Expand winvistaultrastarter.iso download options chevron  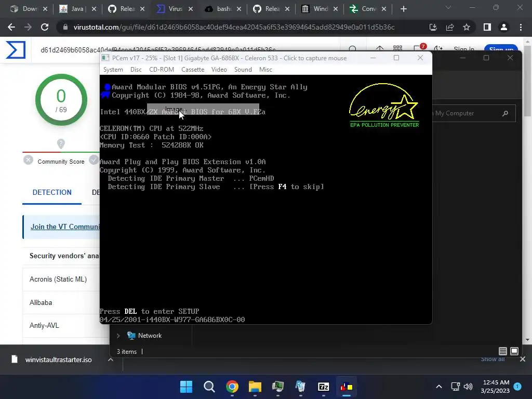point(110,360)
